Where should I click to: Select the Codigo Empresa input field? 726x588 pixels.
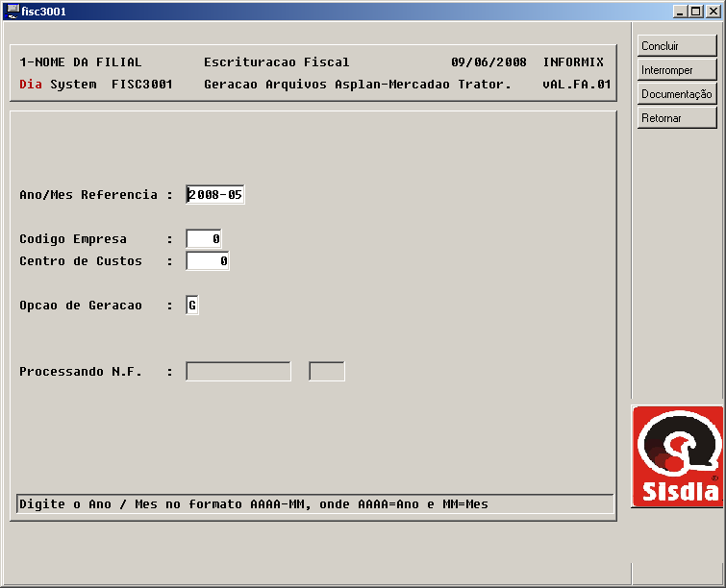pos(204,238)
